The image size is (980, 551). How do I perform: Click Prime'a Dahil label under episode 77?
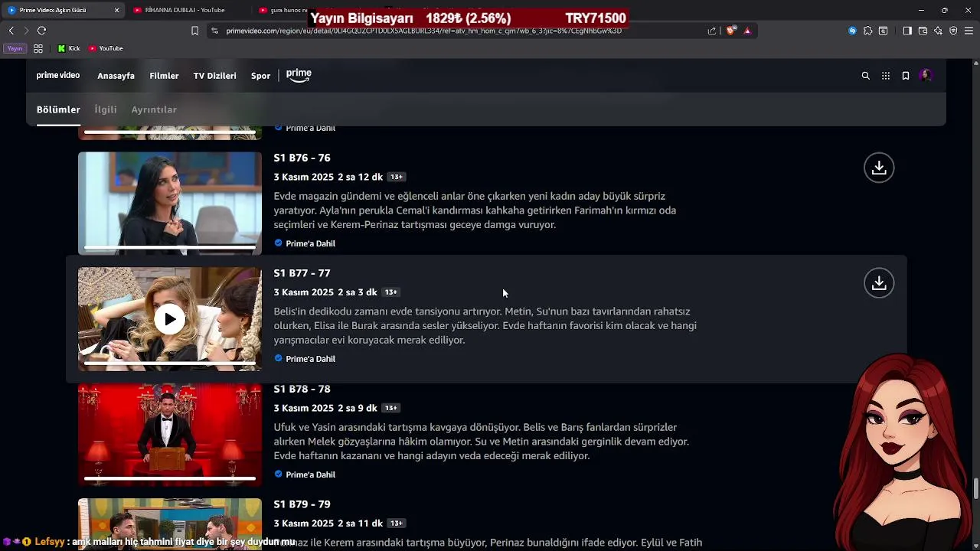(x=310, y=359)
